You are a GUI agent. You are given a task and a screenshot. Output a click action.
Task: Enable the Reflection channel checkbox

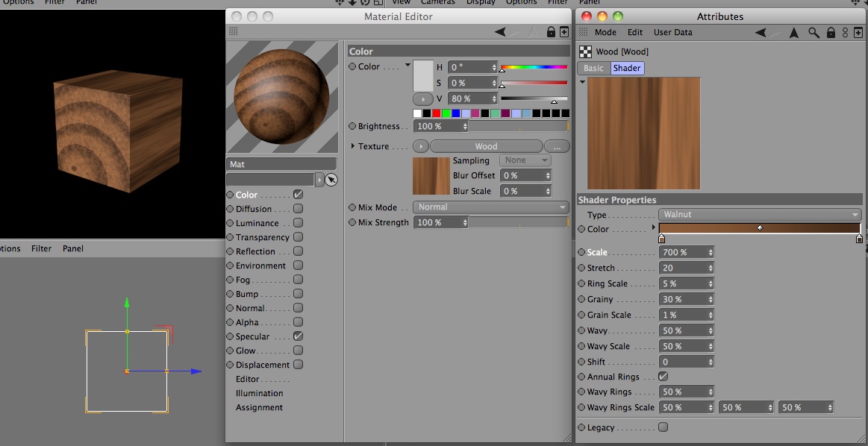pyautogui.click(x=298, y=251)
